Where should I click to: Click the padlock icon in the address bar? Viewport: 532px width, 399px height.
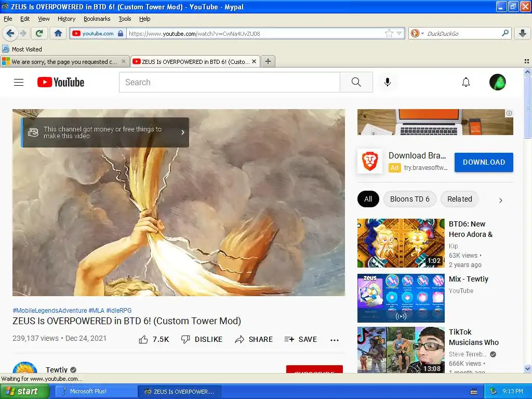121,33
